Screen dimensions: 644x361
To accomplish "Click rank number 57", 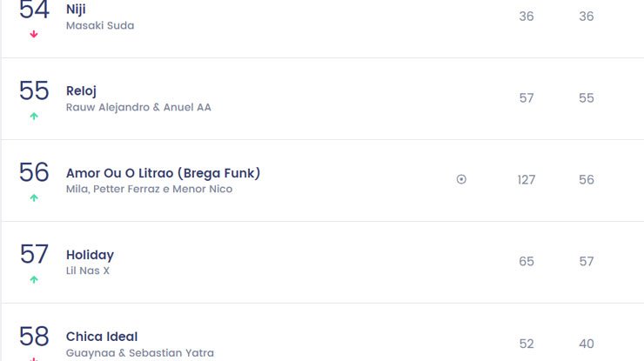I will (x=34, y=254).
